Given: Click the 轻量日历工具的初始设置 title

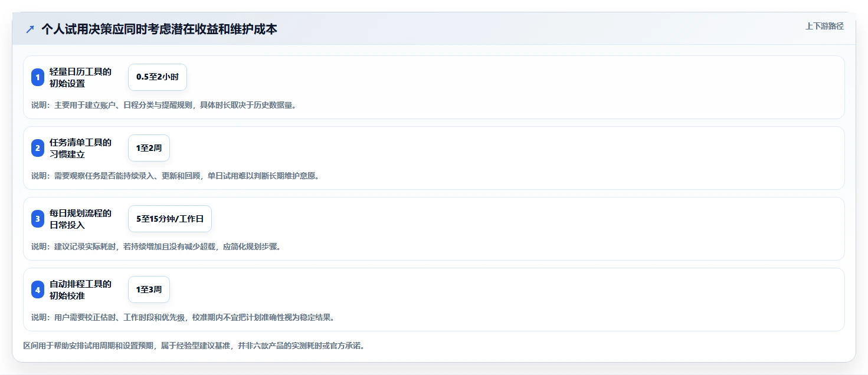Looking at the screenshot, I should coord(81,77).
